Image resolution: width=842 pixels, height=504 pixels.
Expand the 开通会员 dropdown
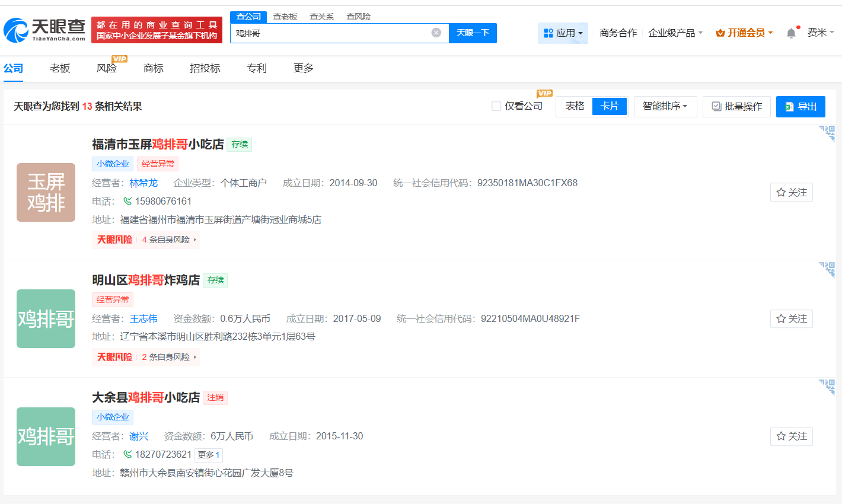click(x=744, y=33)
